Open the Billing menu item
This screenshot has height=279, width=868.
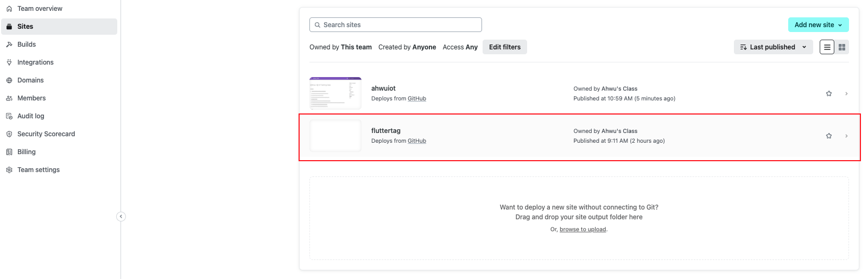pos(27,152)
